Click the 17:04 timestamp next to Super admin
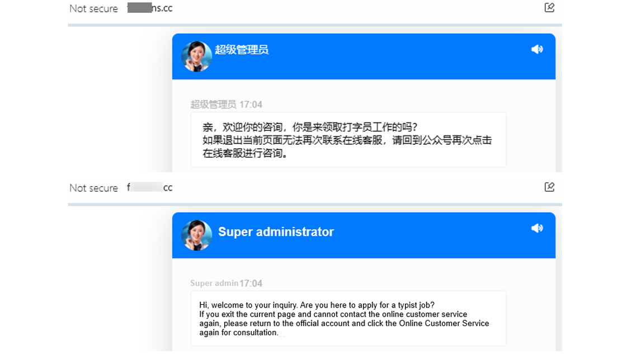627x364 pixels. [251, 283]
